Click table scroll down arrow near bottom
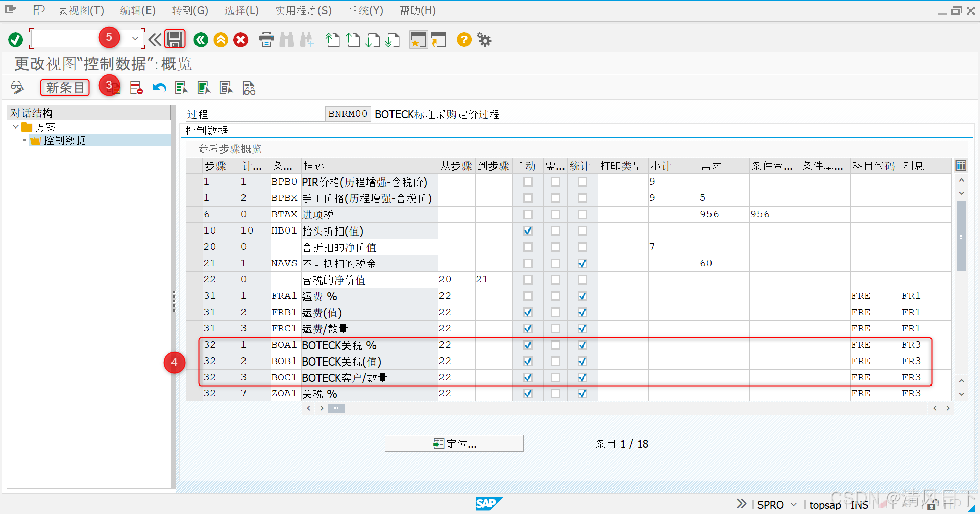The image size is (980, 514). [x=961, y=394]
